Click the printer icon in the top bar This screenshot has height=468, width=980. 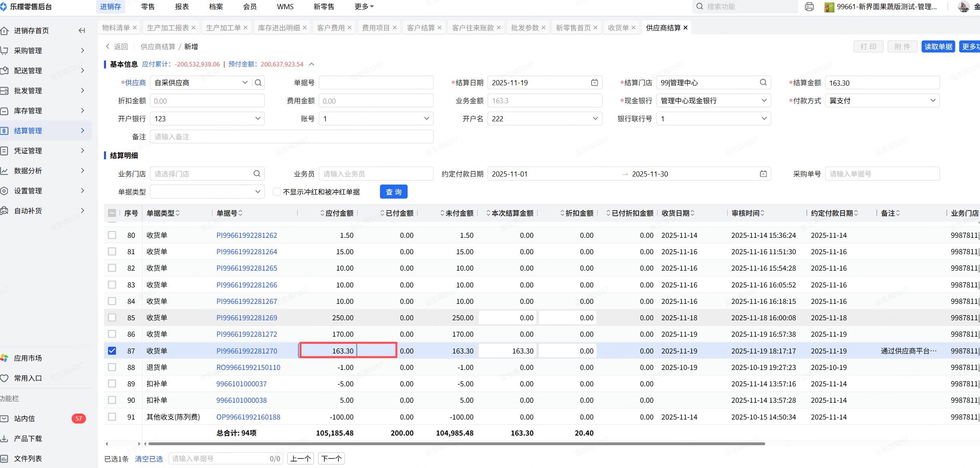point(809,7)
